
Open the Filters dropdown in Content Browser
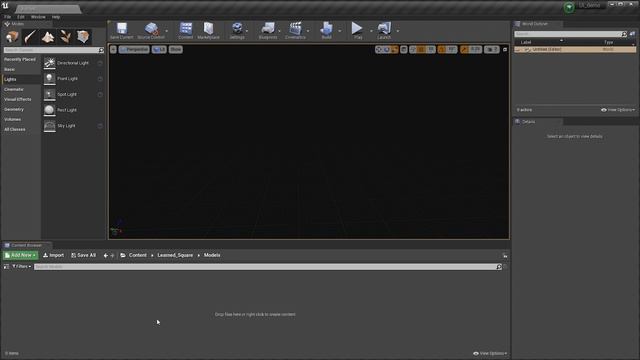pos(22,267)
